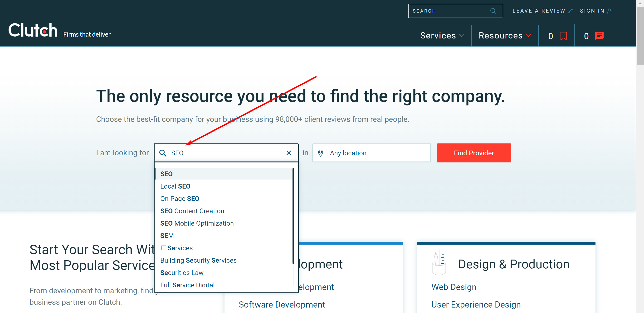This screenshot has width=644, height=313.
Task: Click the pencil icon next to Leave a Review
Action: (571, 11)
